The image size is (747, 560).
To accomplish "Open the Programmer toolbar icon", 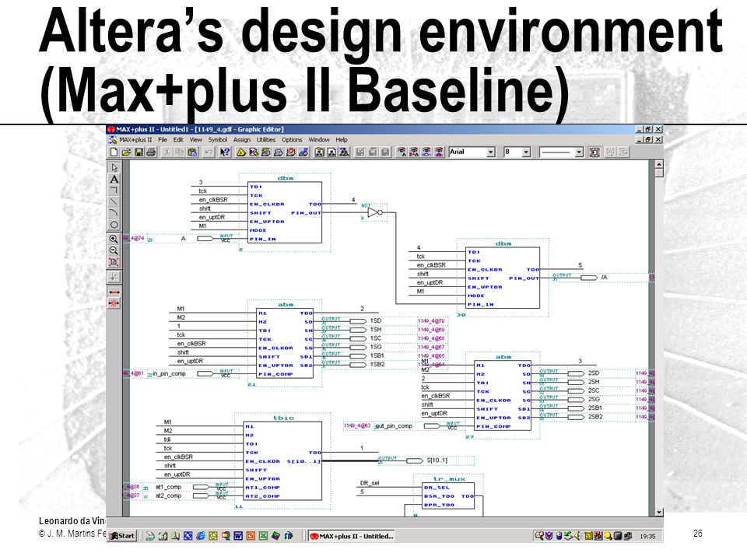I will 303,152.
